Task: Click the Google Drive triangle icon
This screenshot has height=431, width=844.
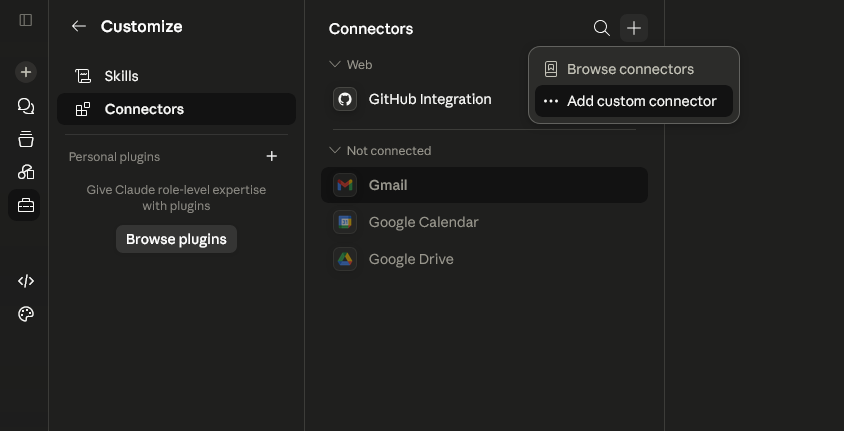Action: pyautogui.click(x=345, y=259)
